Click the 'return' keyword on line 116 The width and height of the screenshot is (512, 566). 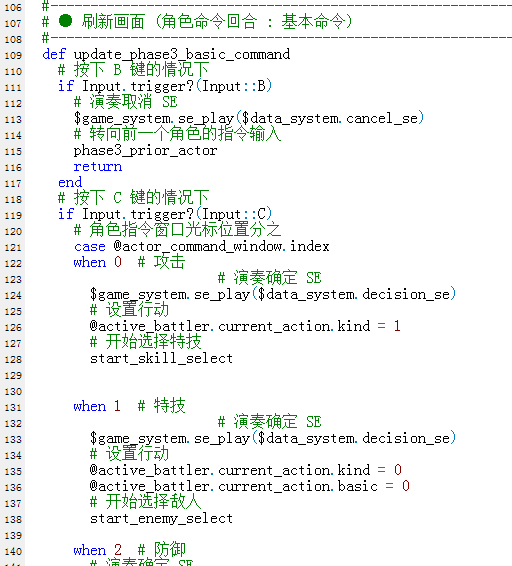coord(97,167)
